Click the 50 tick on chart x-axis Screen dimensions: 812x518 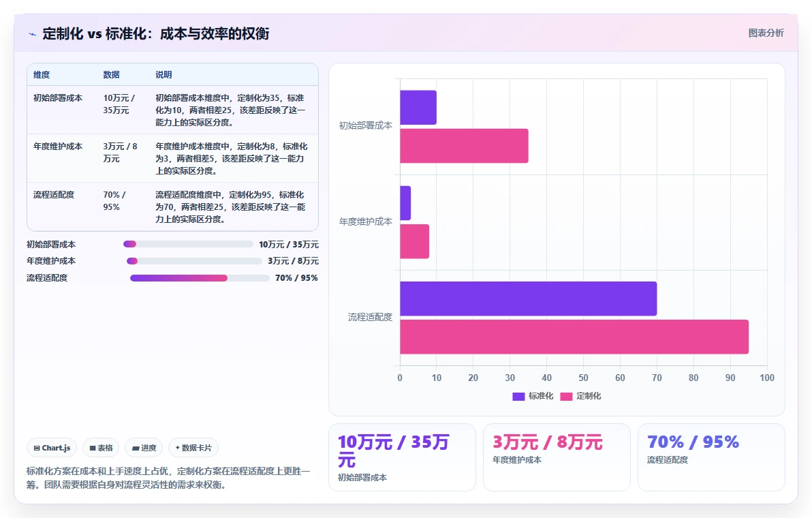[x=584, y=378]
